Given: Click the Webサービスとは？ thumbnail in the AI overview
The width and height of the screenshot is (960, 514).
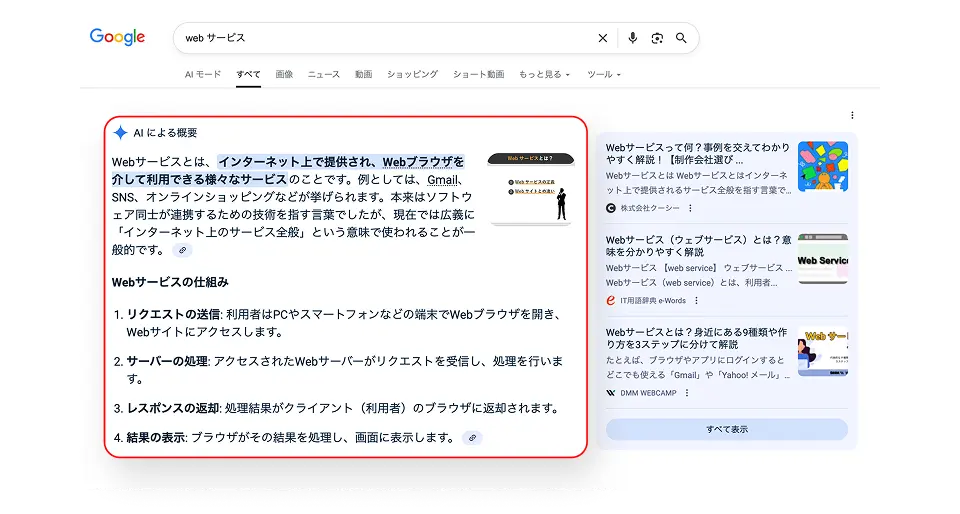Looking at the screenshot, I should click(x=530, y=188).
